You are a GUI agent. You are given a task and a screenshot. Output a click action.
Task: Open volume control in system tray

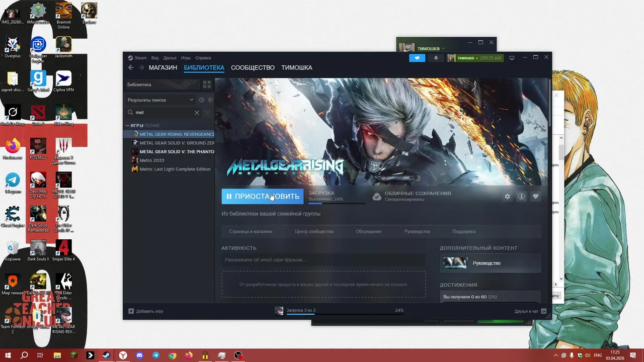[x=588, y=355]
